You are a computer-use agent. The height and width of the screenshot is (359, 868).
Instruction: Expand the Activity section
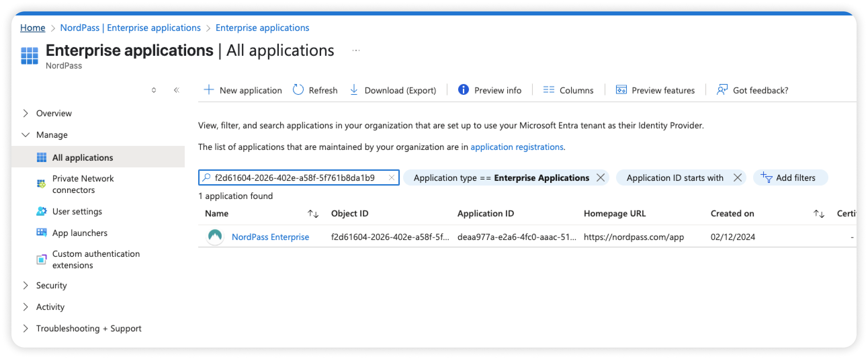tap(25, 307)
